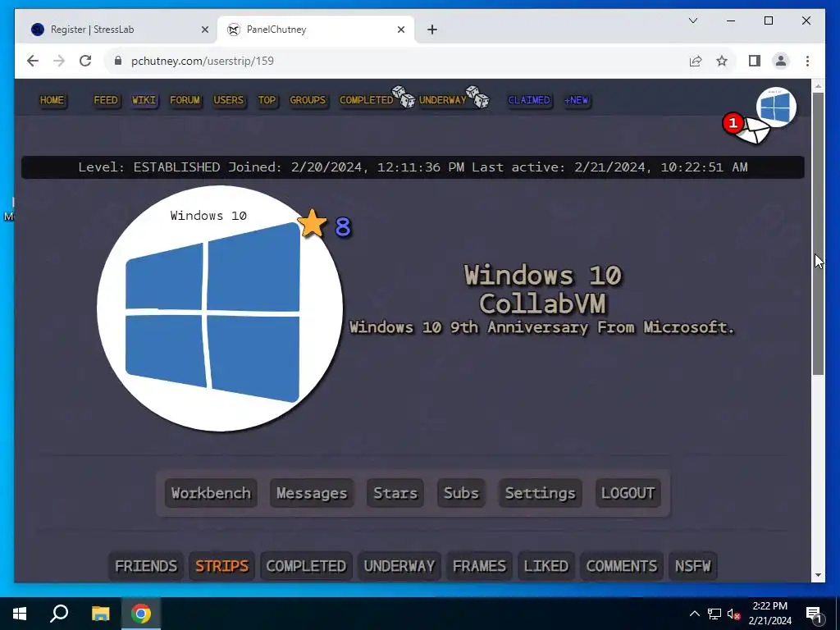Click the LOGOUT button
Image resolution: width=840 pixels, height=630 pixels.
point(628,493)
